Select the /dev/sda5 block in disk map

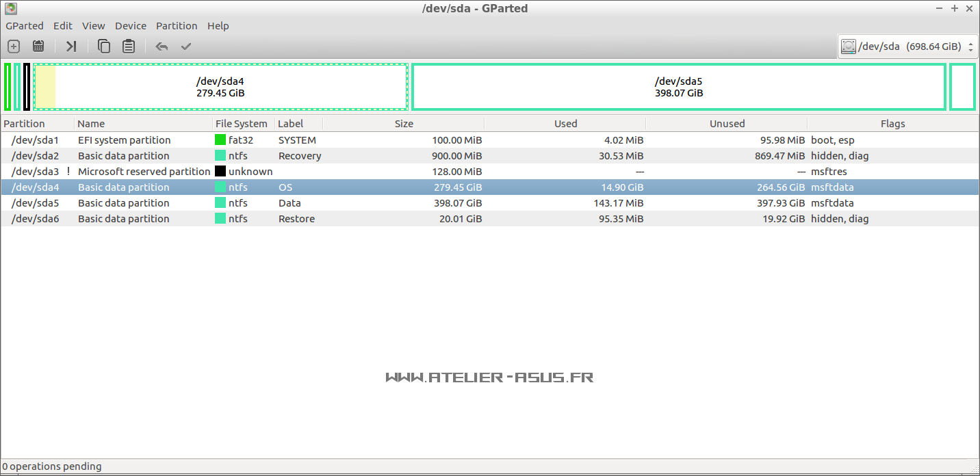tap(678, 87)
